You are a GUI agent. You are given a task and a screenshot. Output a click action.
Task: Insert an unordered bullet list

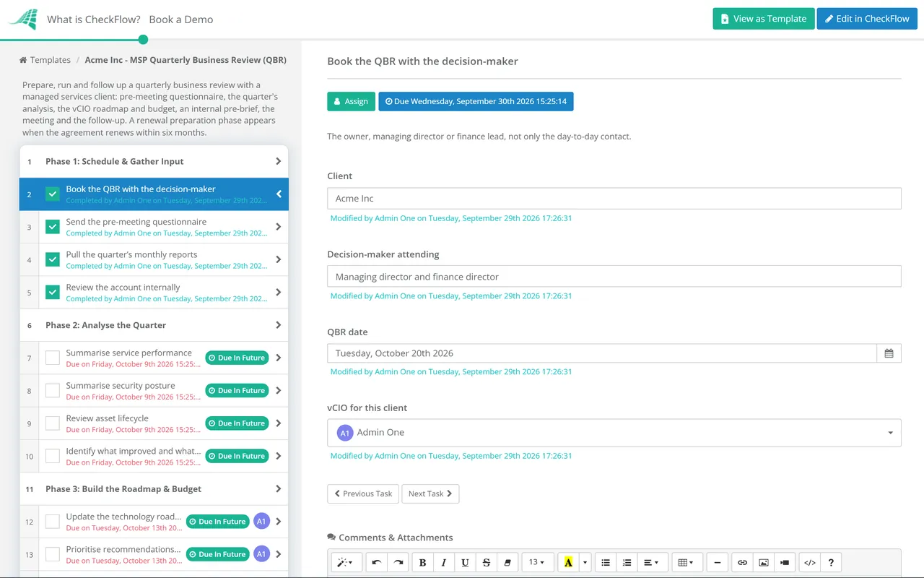click(606, 562)
